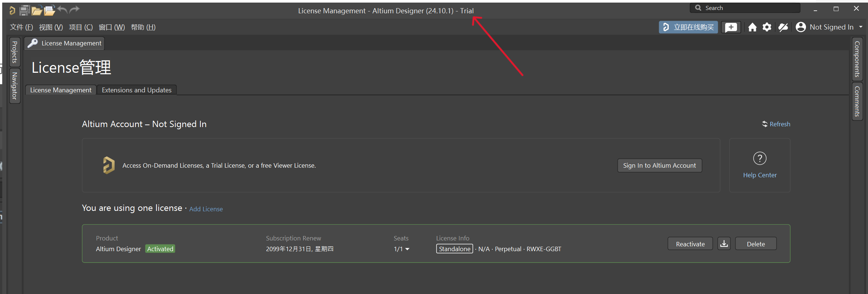The width and height of the screenshot is (868, 294).
Task: Select the License Management sub-tab
Action: pos(61,90)
